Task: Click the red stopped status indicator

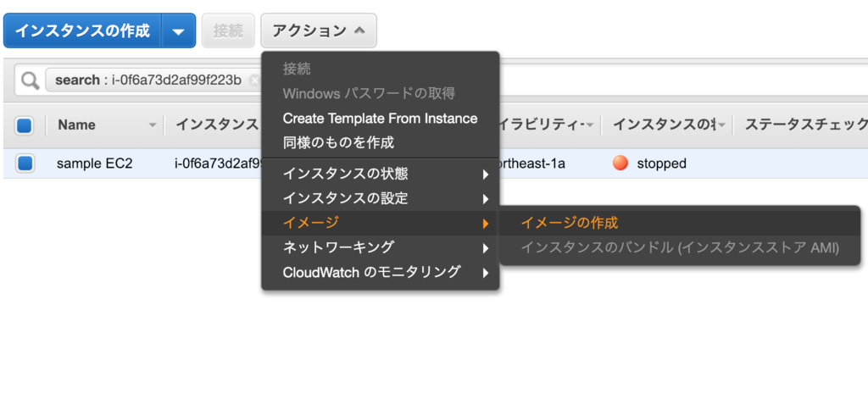Action: pyautogui.click(x=620, y=163)
